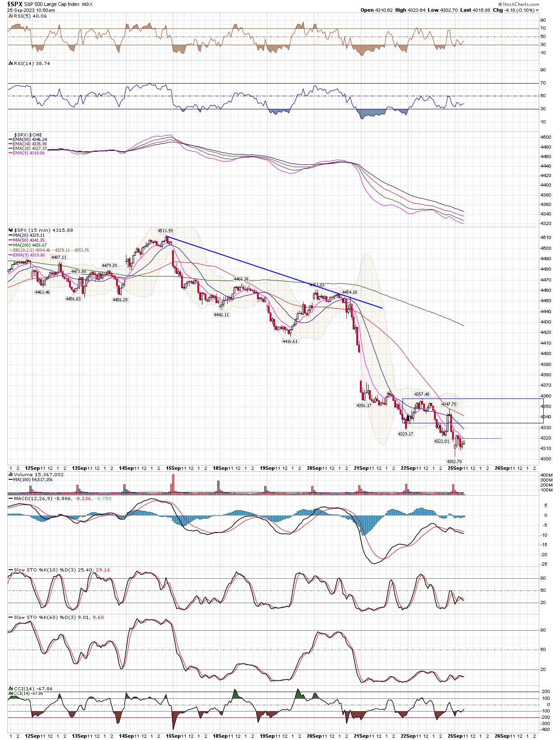Click the 4511.99 peak price label
The width and height of the screenshot is (560, 740).
pos(165,231)
